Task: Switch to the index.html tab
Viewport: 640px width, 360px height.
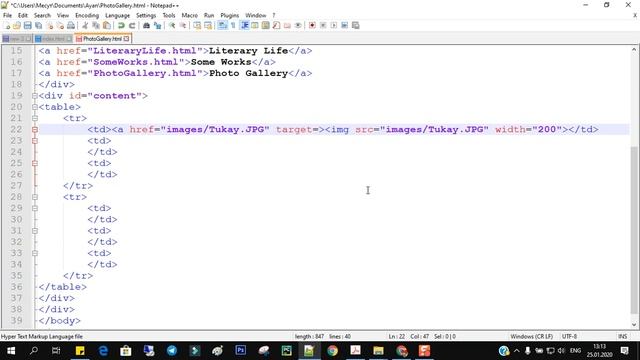Action: (x=53, y=39)
